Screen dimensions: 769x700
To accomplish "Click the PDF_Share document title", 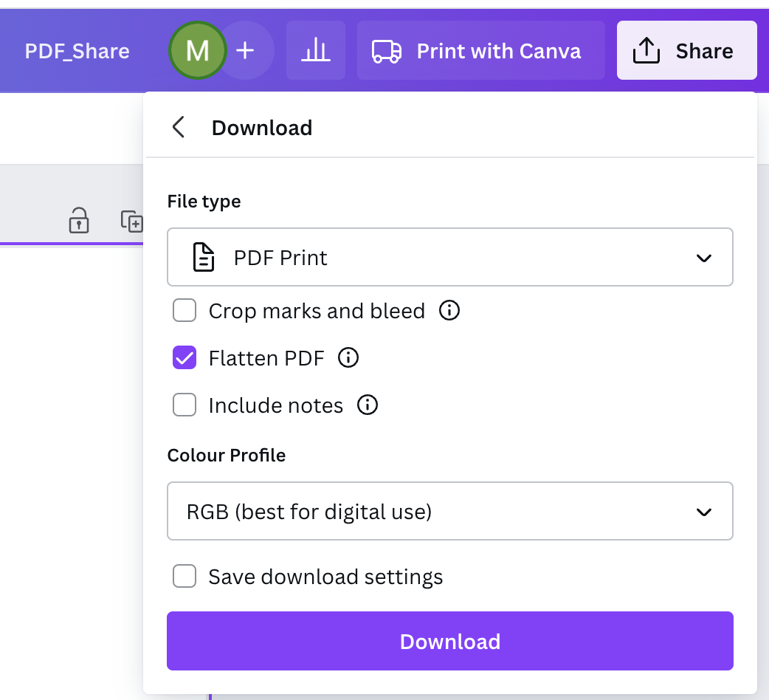I will tap(77, 51).
